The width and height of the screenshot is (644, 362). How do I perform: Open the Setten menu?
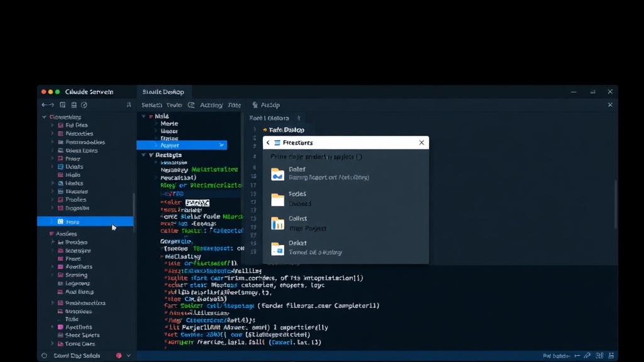(x=152, y=105)
